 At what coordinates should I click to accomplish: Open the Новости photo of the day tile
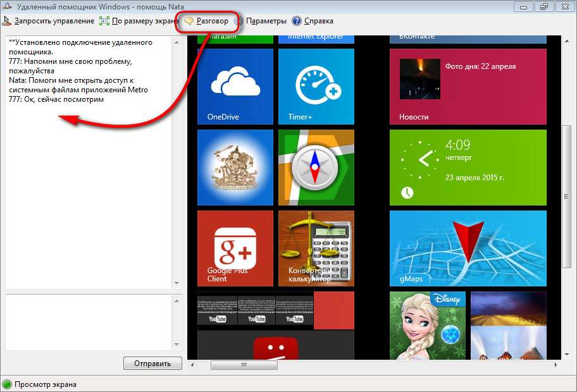pyautogui.click(x=468, y=87)
